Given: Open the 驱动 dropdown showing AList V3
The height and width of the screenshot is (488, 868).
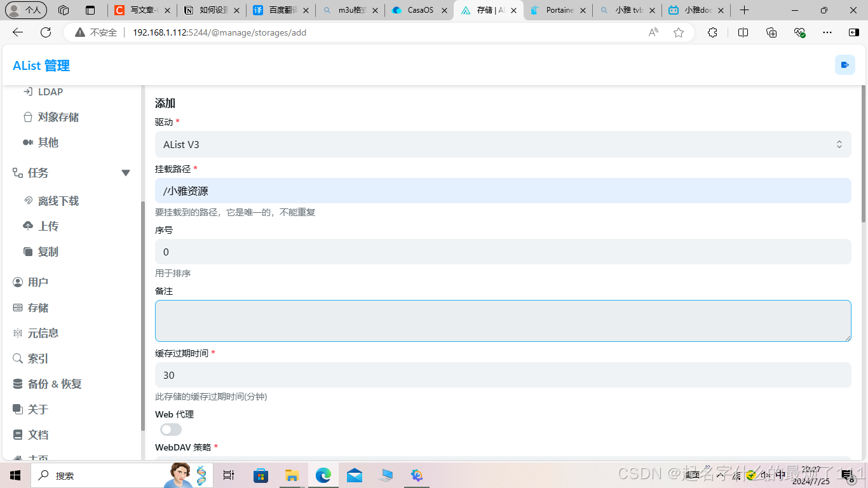Looking at the screenshot, I should 503,144.
